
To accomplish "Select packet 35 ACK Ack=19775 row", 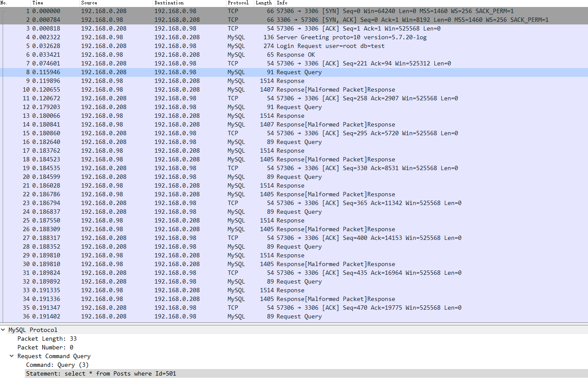I will point(294,308).
